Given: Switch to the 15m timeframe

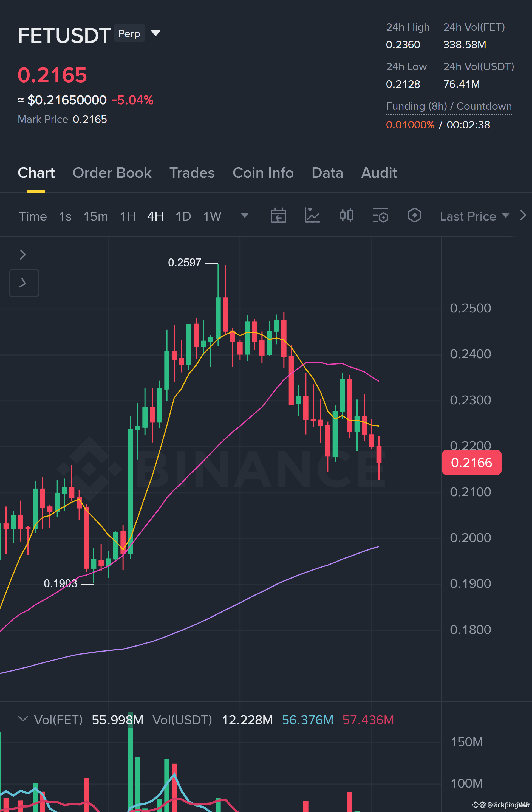Looking at the screenshot, I should [x=95, y=216].
